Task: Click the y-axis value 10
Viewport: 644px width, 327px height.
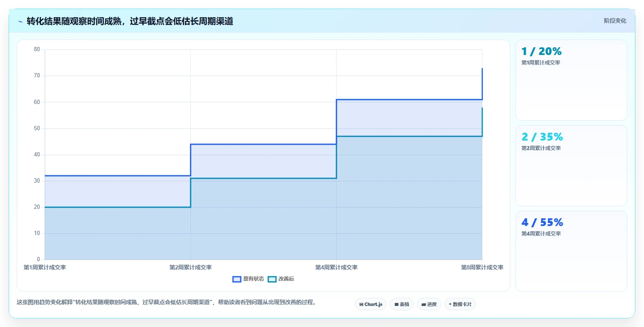Action: 37,233
